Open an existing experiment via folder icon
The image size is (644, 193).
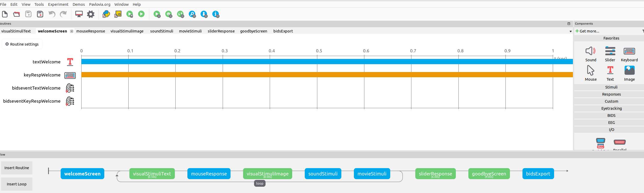tap(16, 14)
